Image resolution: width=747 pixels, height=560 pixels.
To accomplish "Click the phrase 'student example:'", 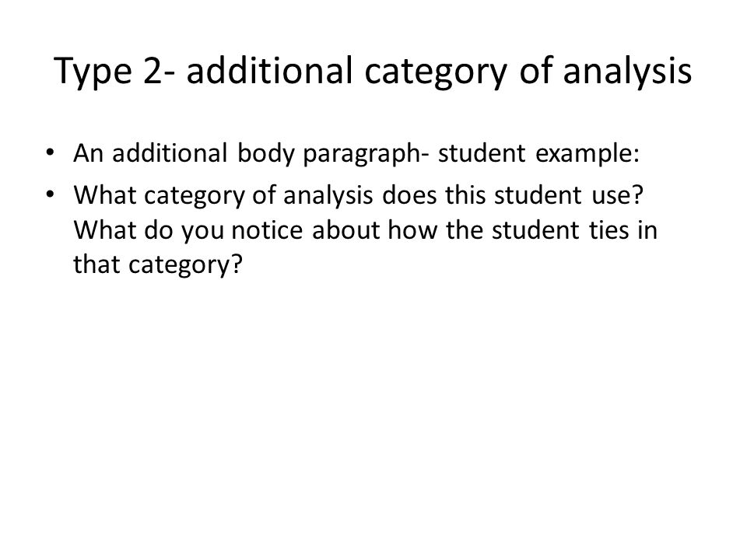I will pos(538,153).
